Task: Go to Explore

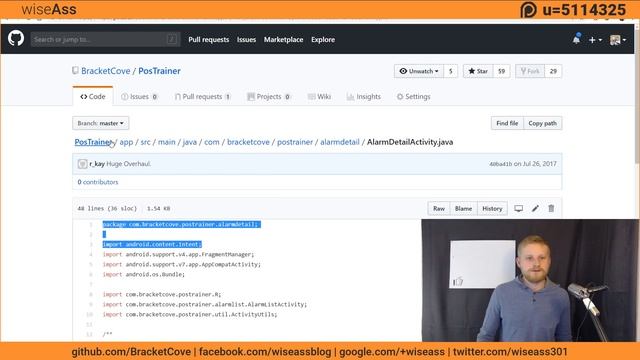Action: point(323,40)
